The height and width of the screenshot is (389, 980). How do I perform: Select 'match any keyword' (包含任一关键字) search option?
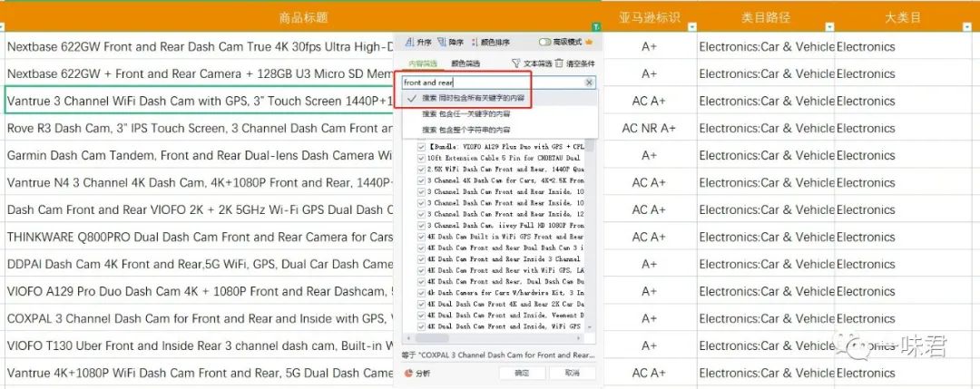[465, 114]
